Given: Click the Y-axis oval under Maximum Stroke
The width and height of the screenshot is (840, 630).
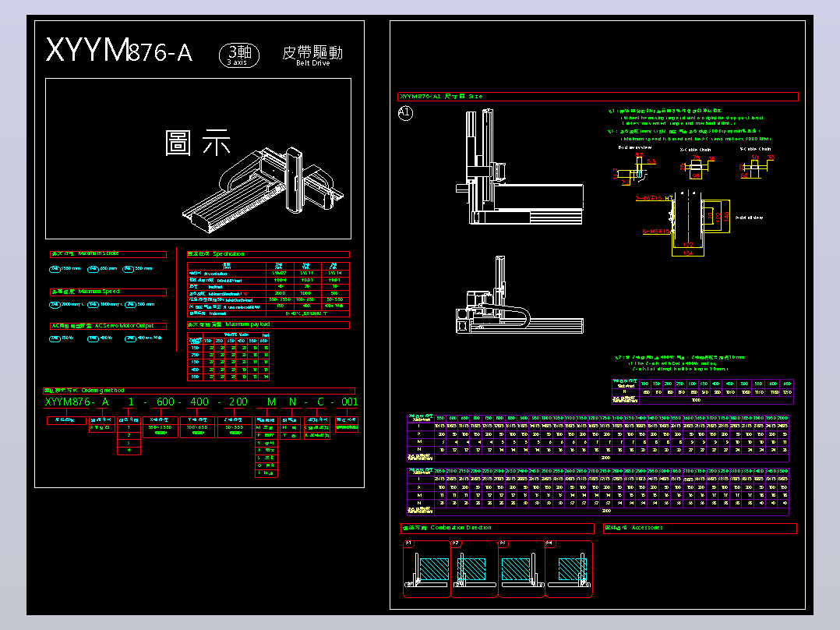Looking at the screenshot, I should point(94,269).
